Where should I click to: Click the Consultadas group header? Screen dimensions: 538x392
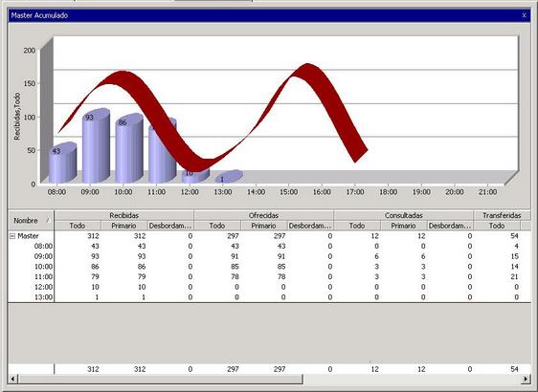click(404, 215)
